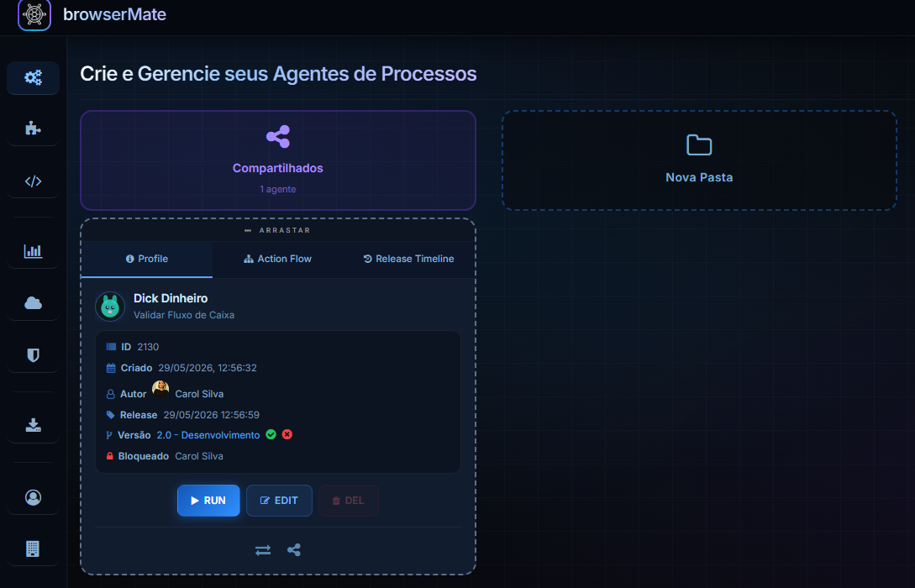
Task: Click the ID value 2130
Action: pos(148,347)
